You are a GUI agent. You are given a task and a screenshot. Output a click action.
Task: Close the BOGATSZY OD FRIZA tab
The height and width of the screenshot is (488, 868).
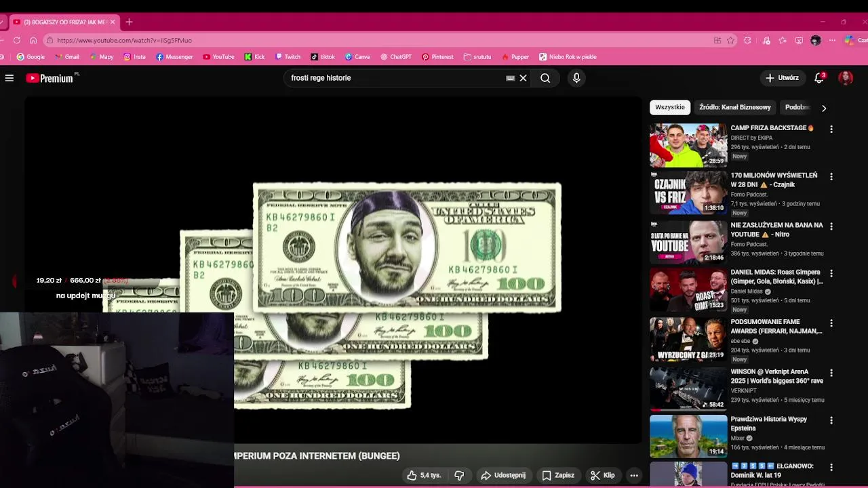pyautogui.click(x=113, y=22)
